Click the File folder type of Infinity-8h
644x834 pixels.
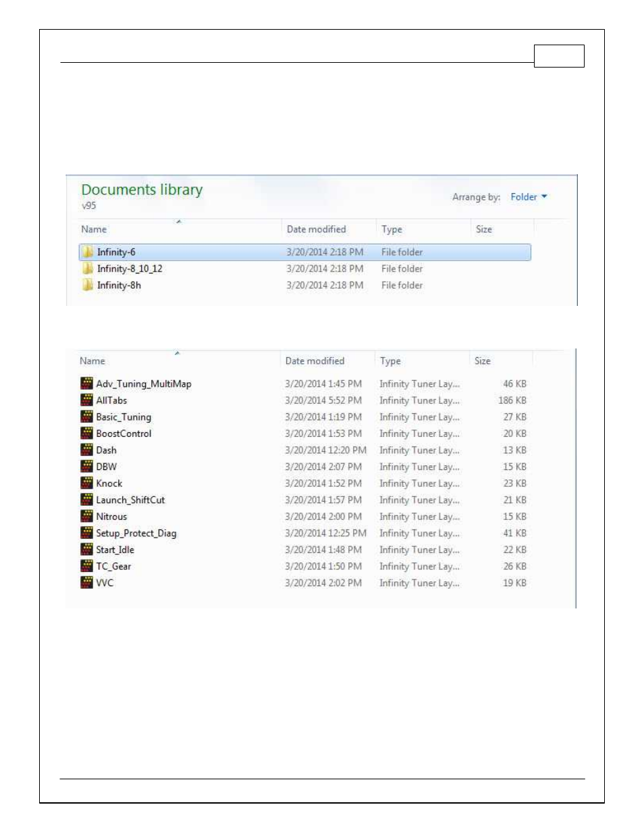tap(402, 285)
